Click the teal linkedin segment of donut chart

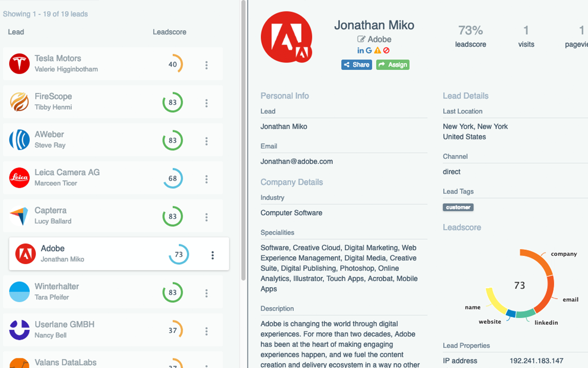526,314
